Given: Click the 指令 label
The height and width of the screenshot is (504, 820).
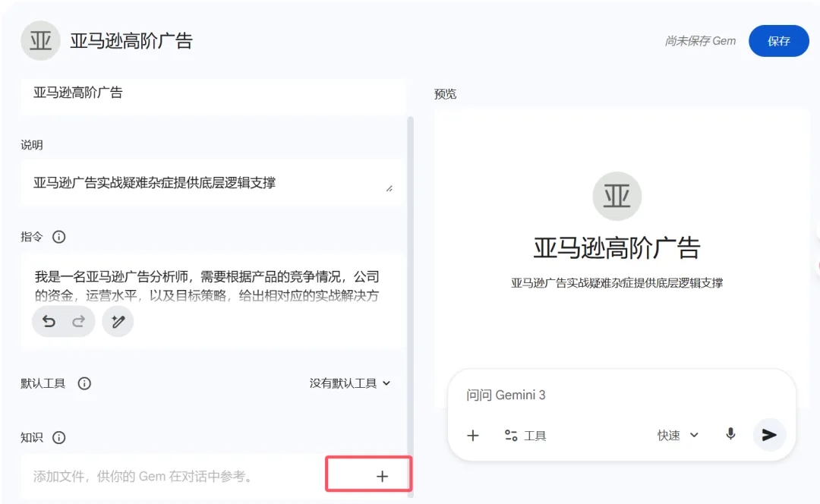Looking at the screenshot, I should pos(31,237).
